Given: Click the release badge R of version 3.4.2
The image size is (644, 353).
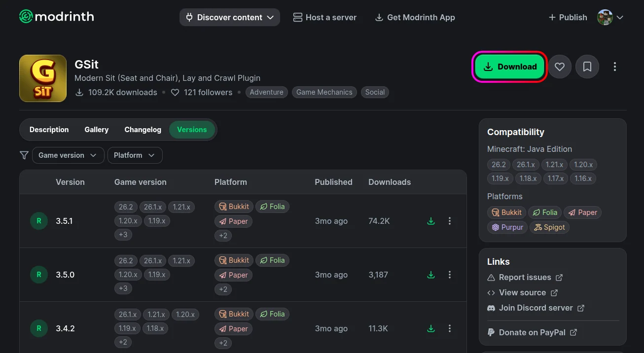Looking at the screenshot, I should 39,328.
